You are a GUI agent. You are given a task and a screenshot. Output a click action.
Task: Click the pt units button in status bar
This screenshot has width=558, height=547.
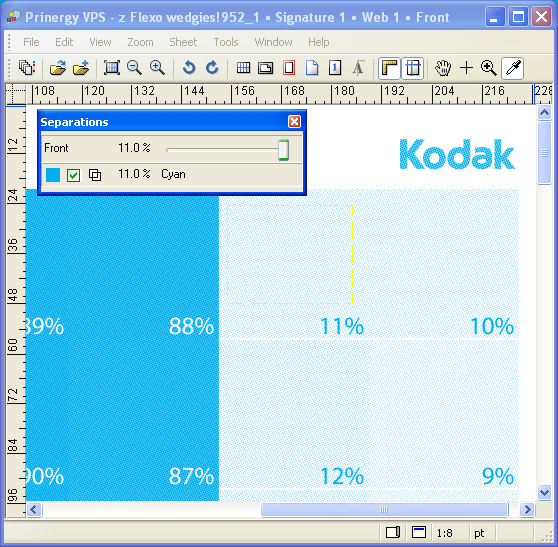point(479,533)
